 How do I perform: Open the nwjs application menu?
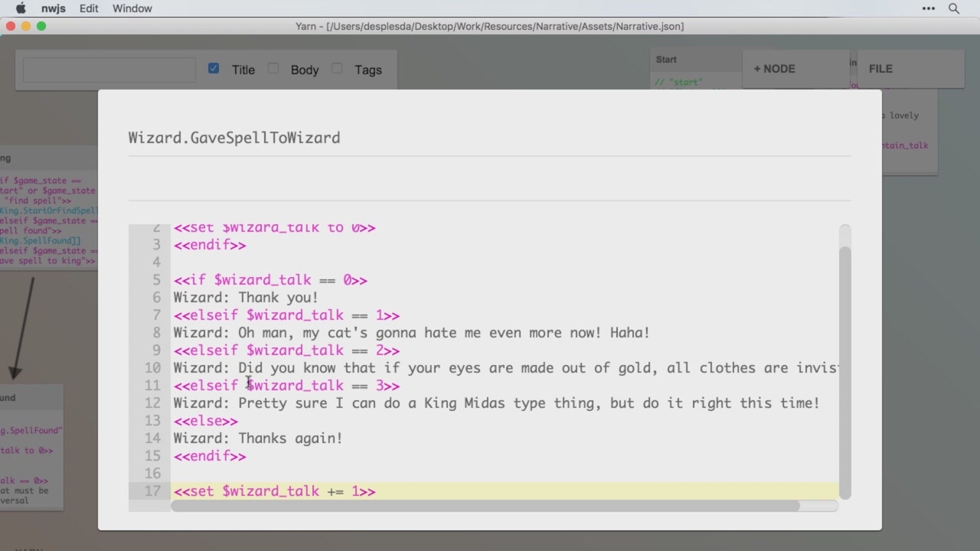point(54,8)
